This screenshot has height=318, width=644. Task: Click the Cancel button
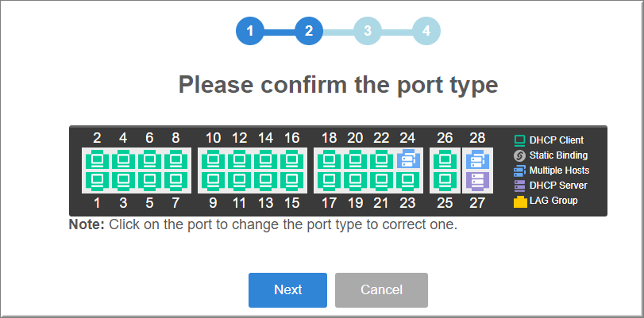pyautogui.click(x=381, y=290)
